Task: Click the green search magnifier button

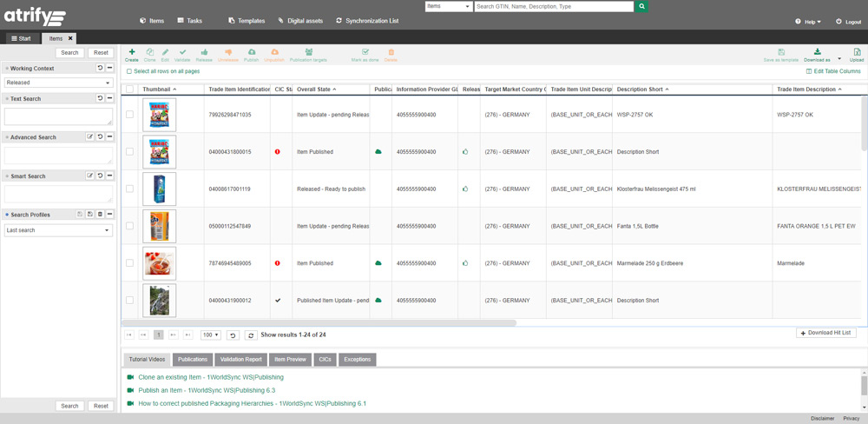Action: click(641, 6)
